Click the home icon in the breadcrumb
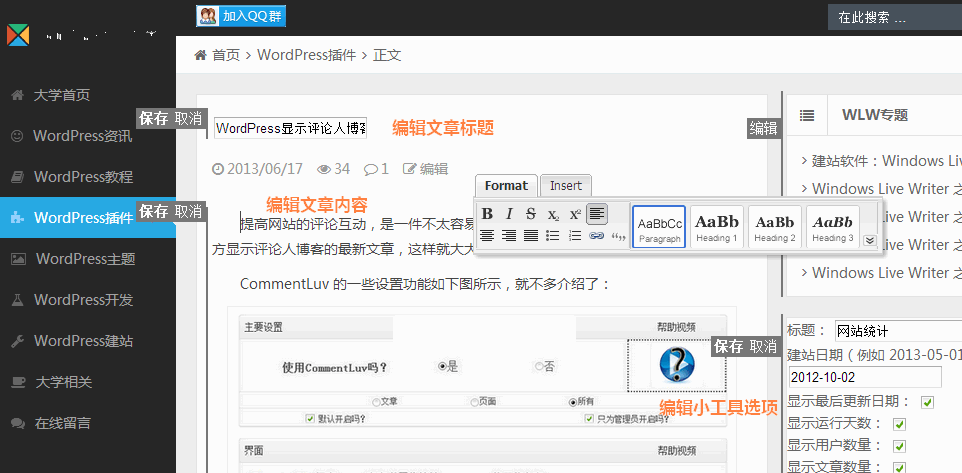The width and height of the screenshot is (962, 473). coord(200,55)
